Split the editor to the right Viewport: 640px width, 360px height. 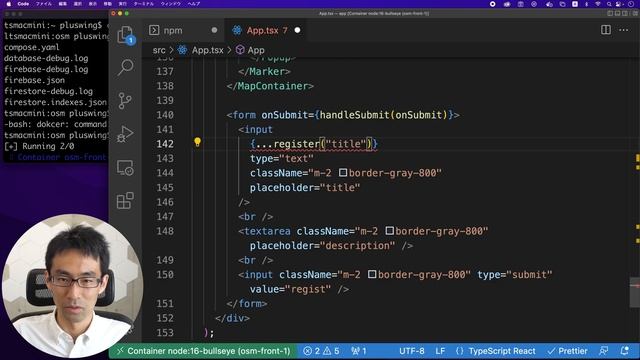(606, 30)
